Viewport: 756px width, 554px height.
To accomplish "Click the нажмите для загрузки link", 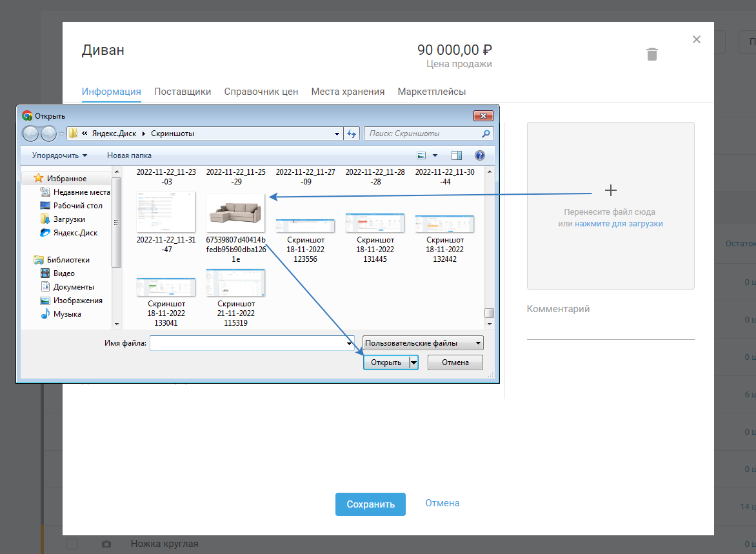I will pos(619,224).
